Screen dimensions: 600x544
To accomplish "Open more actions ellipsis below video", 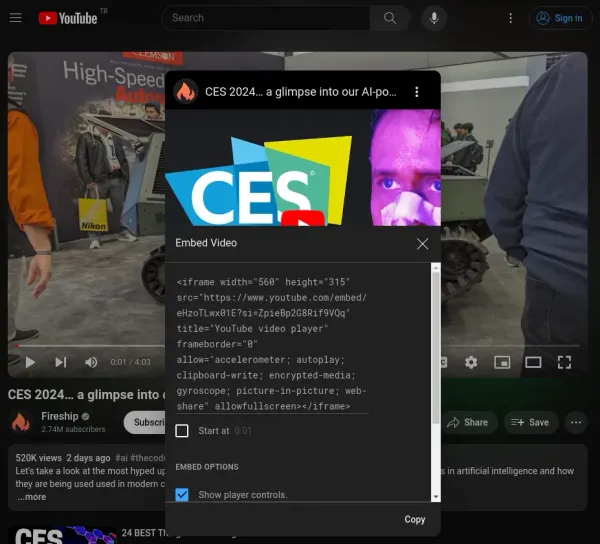I will click(576, 422).
